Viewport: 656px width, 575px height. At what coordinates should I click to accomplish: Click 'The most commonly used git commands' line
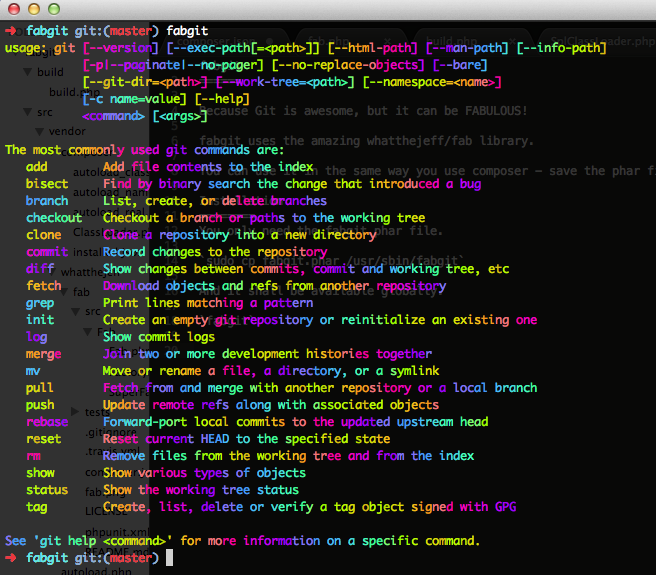tap(144, 150)
